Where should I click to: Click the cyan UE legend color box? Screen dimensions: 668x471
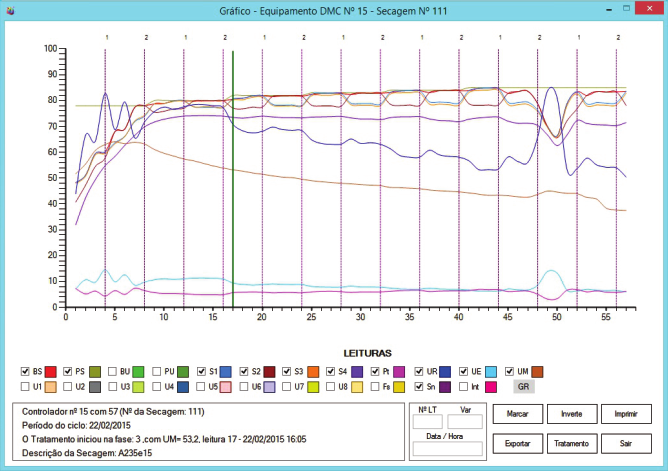[x=489, y=371]
